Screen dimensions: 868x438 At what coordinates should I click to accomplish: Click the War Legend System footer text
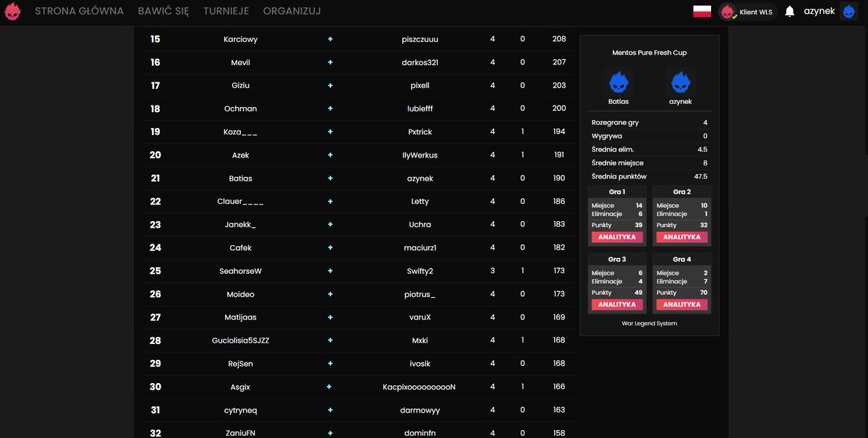650,323
